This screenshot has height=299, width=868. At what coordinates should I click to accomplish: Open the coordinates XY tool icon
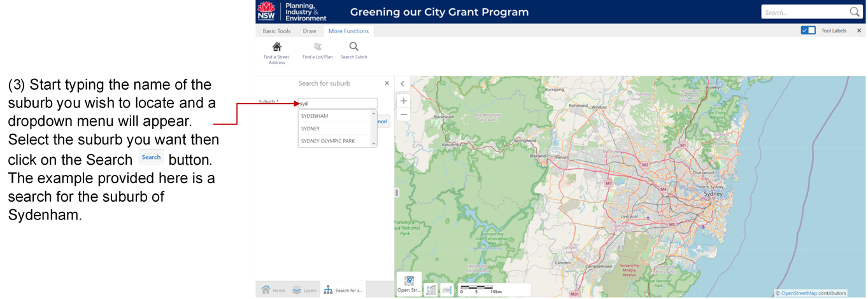[431, 289]
